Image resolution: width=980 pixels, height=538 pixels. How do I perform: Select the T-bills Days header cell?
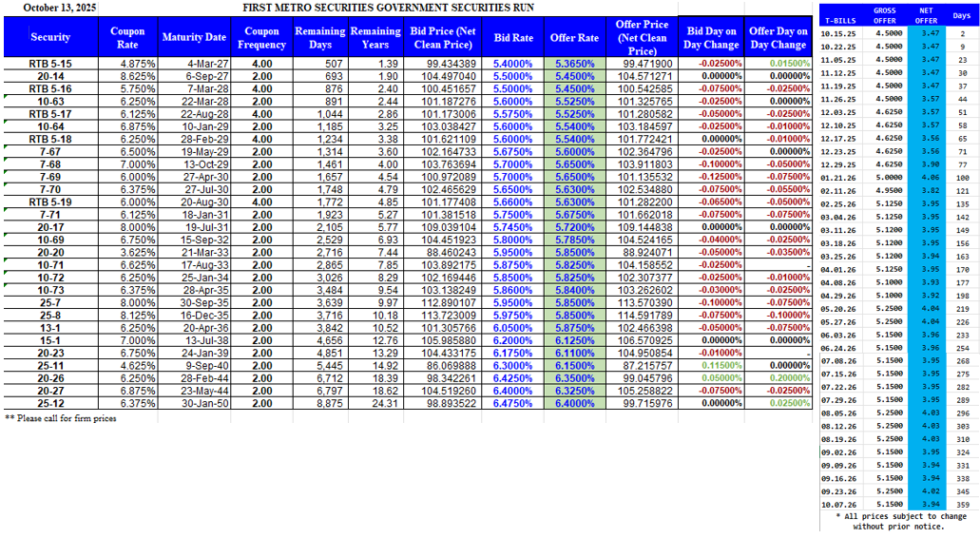click(x=962, y=15)
